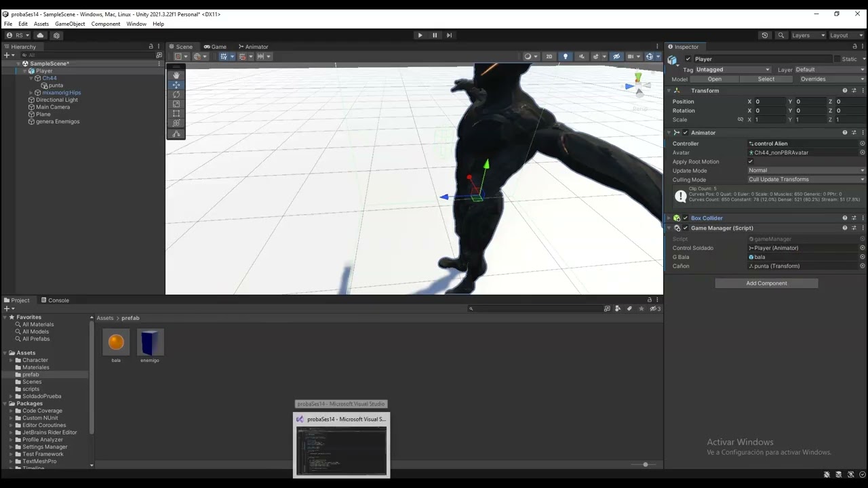
Task: Open Undo History icon
Action: tap(765, 35)
